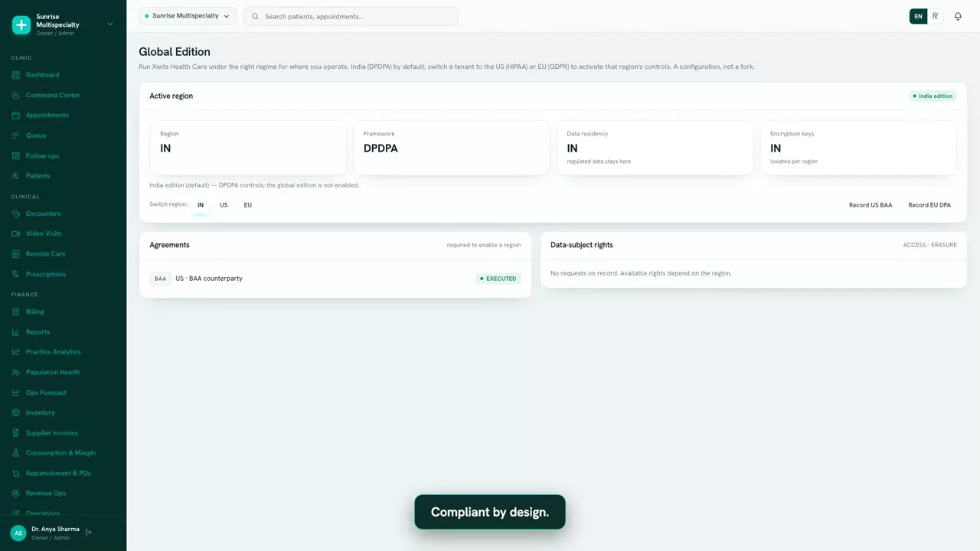980x551 pixels.
Task: Open the notifications bell icon
Action: 958,16
